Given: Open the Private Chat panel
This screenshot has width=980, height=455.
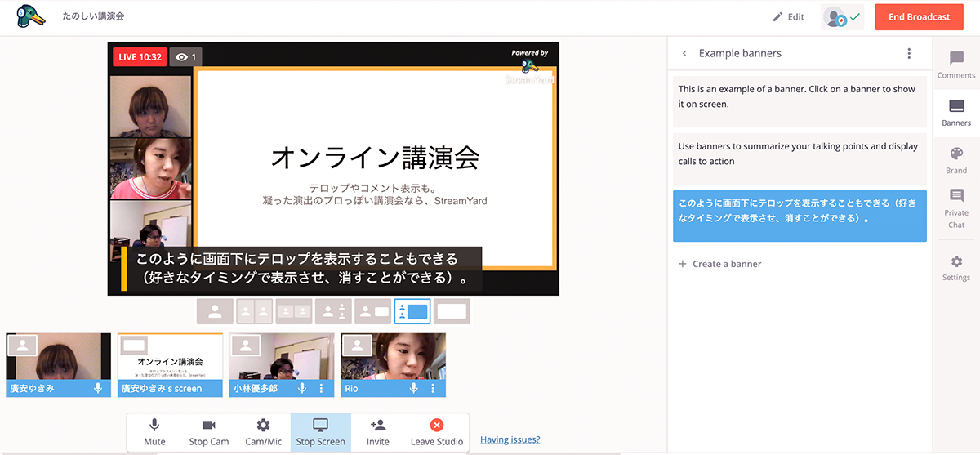Looking at the screenshot, I should pos(955,207).
